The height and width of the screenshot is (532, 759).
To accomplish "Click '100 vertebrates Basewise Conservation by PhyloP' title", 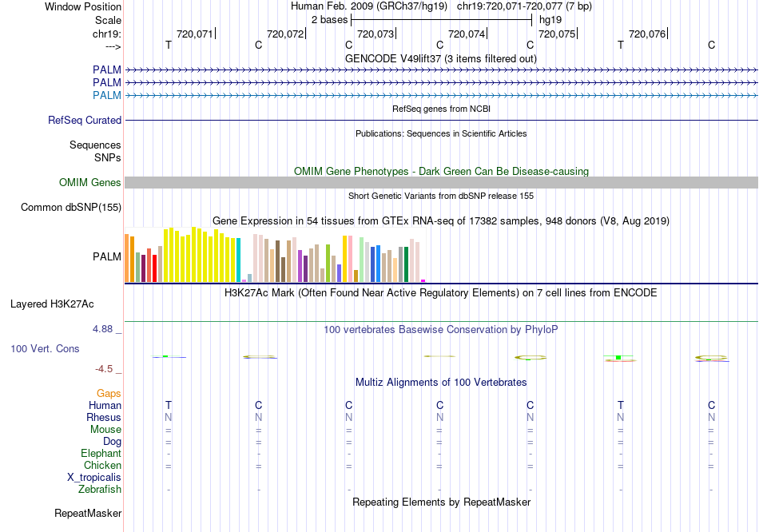I will pos(441,330).
